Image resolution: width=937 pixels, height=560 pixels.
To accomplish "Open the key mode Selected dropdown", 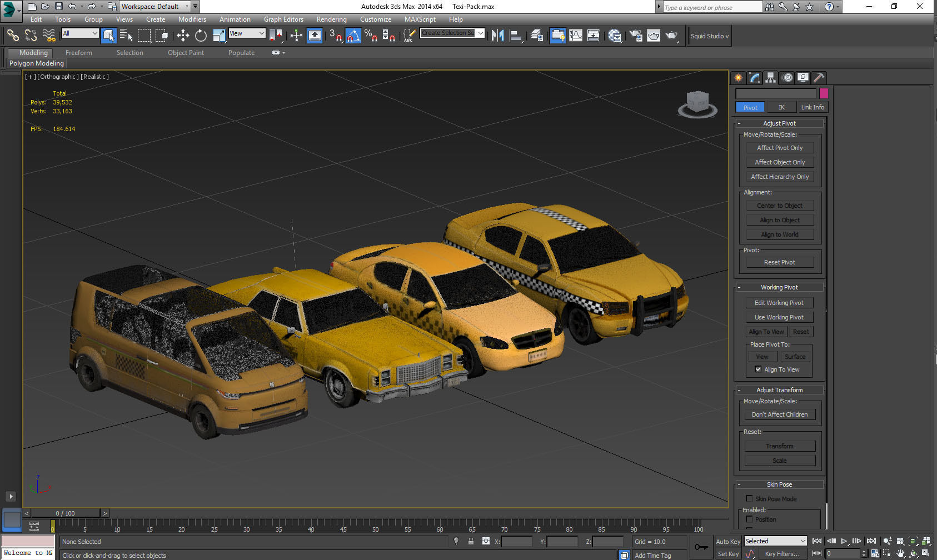I will coord(775,541).
